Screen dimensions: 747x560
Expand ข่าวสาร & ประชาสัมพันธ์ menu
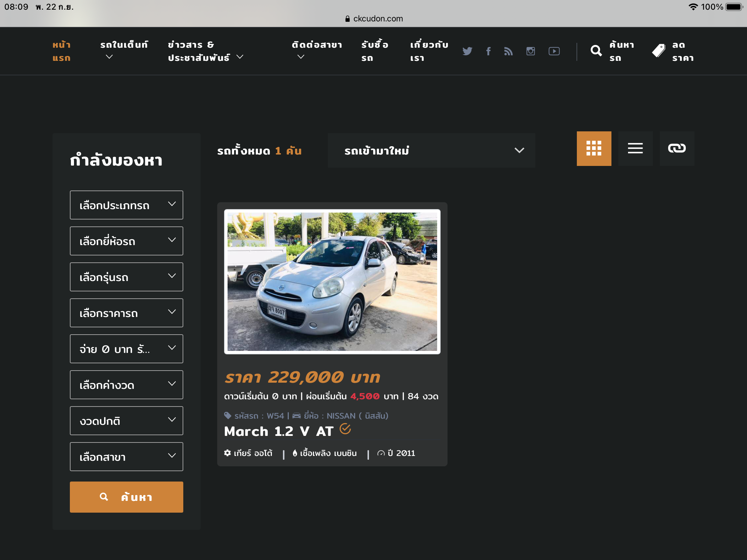pyautogui.click(x=206, y=51)
